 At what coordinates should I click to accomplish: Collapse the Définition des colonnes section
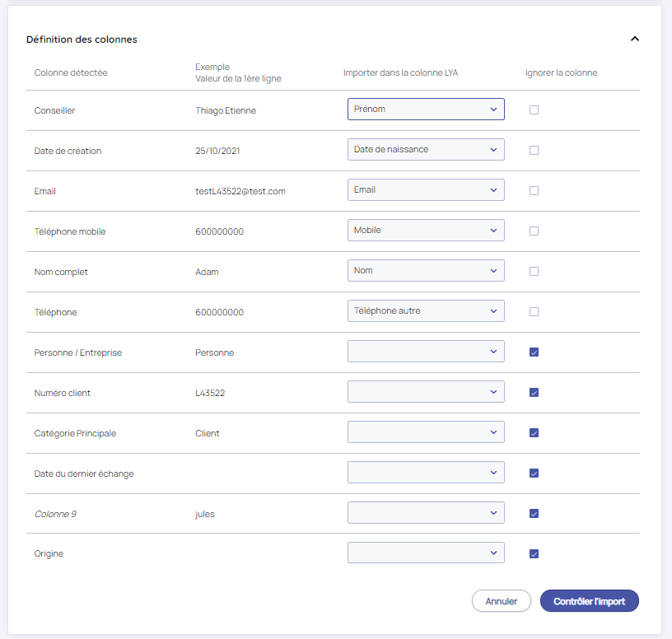[x=634, y=39]
